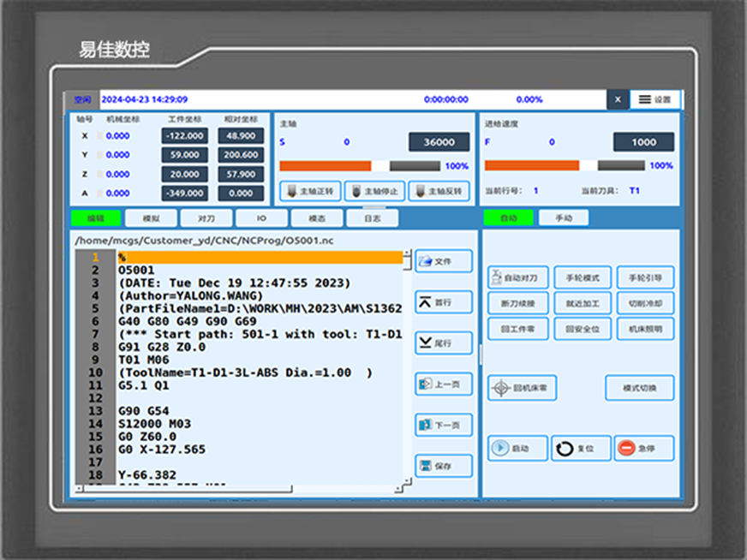This screenshot has height=560, width=747.
Task: Jump to last line (尾行)
Action: click(x=443, y=343)
